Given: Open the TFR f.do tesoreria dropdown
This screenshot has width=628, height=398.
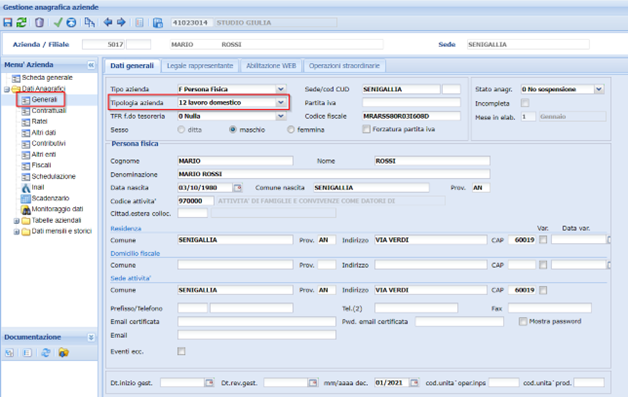Looking at the screenshot, I should tap(281, 116).
